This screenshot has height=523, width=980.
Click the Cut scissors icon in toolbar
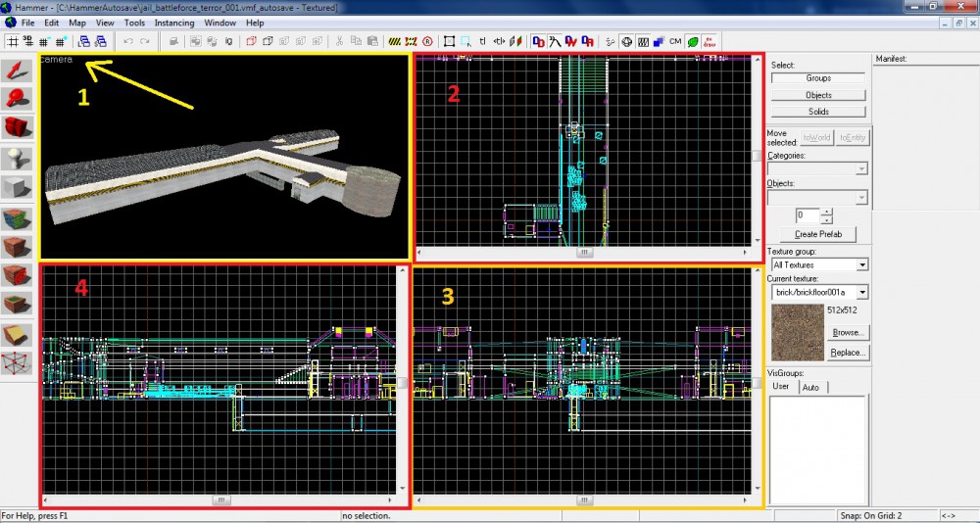click(339, 41)
